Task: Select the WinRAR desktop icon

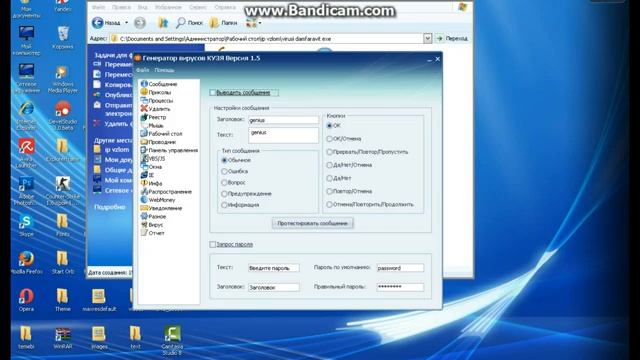Action: pyautogui.click(x=63, y=338)
